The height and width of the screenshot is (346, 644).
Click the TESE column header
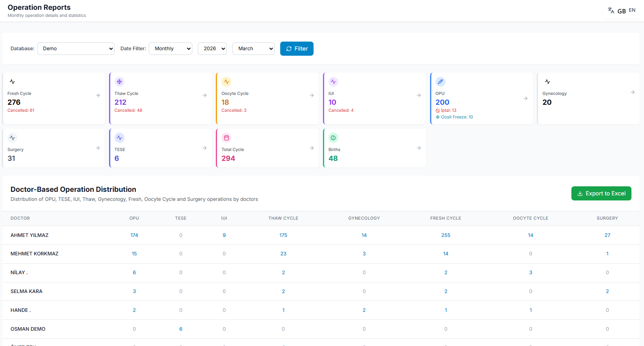pos(181,218)
